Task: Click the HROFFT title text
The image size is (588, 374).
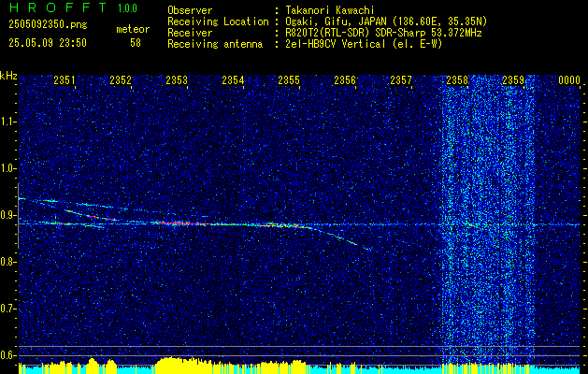Action: click(58, 7)
